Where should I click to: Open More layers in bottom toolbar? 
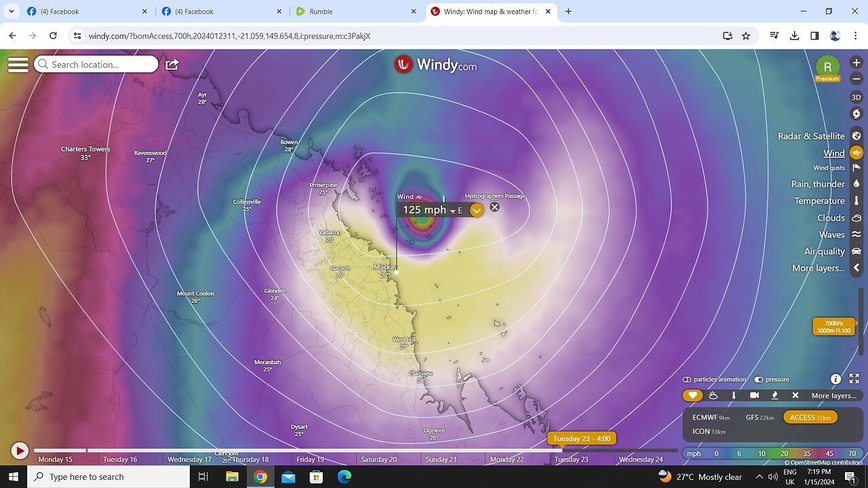[x=833, y=396]
